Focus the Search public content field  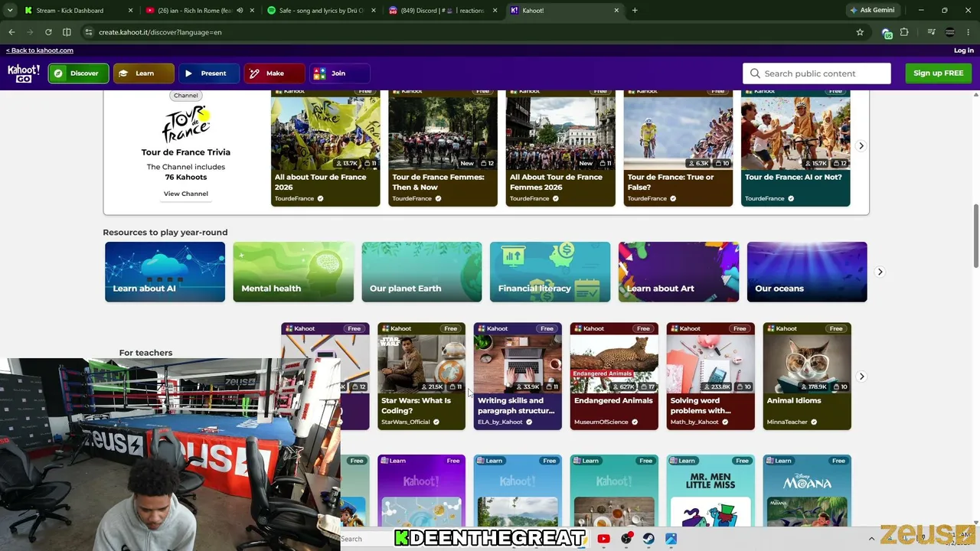(x=817, y=73)
